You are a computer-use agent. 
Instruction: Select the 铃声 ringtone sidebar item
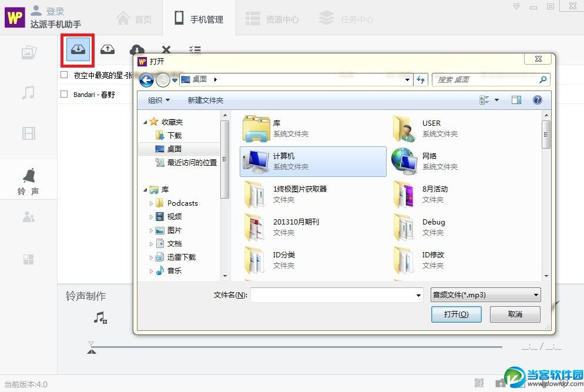(28, 181)
